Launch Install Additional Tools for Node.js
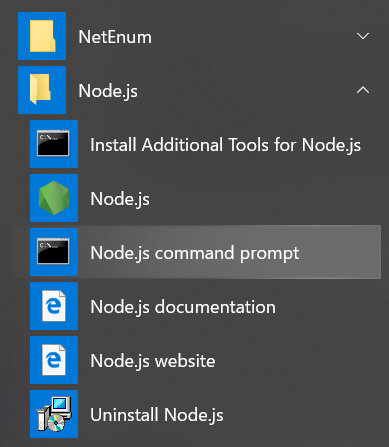Screen dimensions: 389x447 (226, 145)
